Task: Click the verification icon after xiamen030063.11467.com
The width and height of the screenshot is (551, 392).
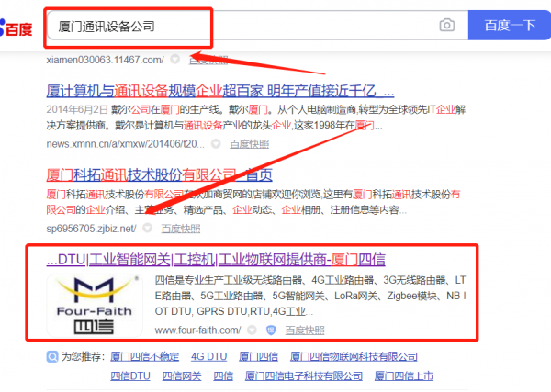Action: click(x=174, y=60)
